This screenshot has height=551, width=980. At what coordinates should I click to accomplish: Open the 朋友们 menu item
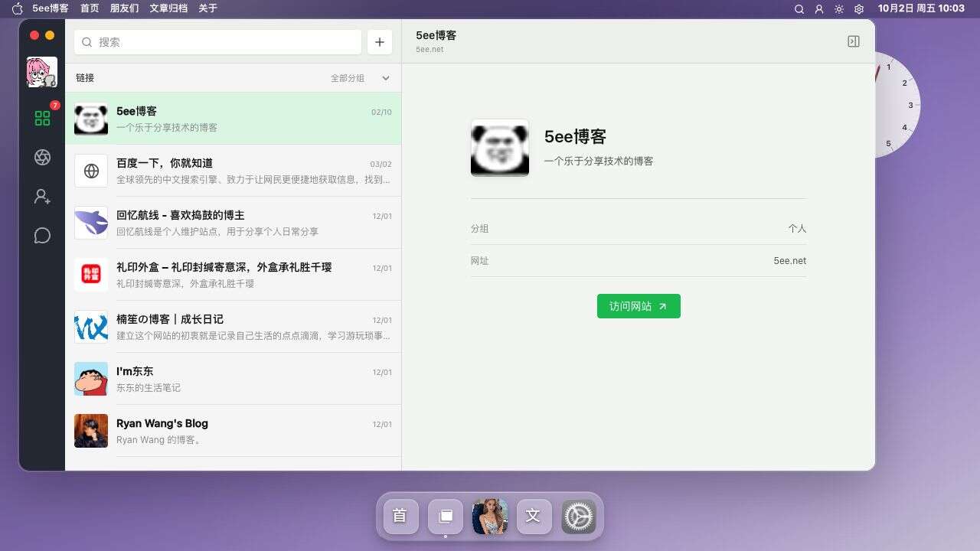[124, 8]
